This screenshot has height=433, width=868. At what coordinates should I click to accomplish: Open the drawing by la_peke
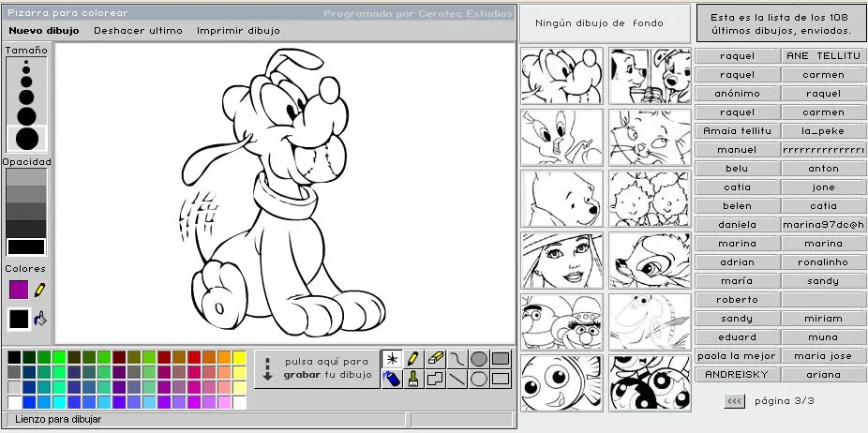(823, 131)
